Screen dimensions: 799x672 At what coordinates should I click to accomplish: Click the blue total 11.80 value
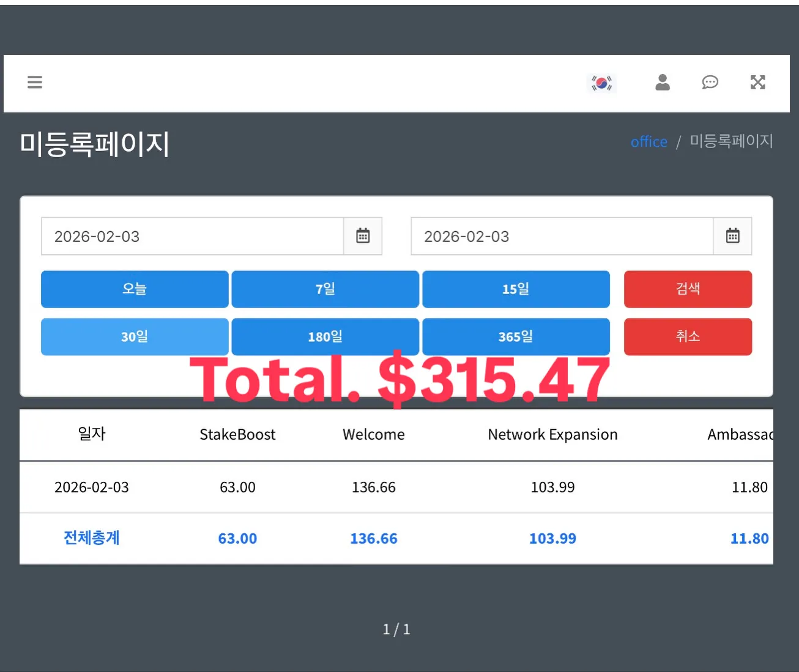tap(749, 539)
